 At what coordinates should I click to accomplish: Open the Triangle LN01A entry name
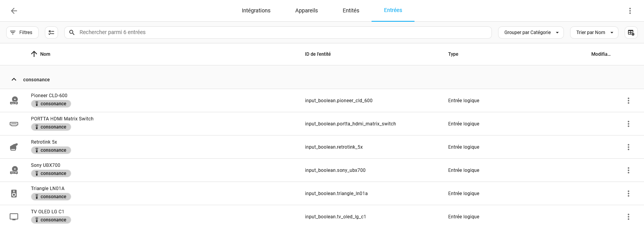click(48, 189)
